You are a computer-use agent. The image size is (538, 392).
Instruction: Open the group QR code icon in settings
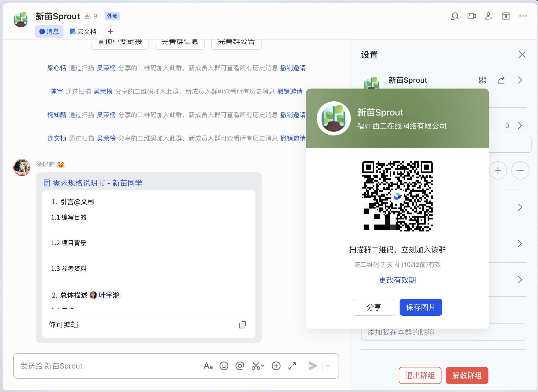(x=482, y=80)
